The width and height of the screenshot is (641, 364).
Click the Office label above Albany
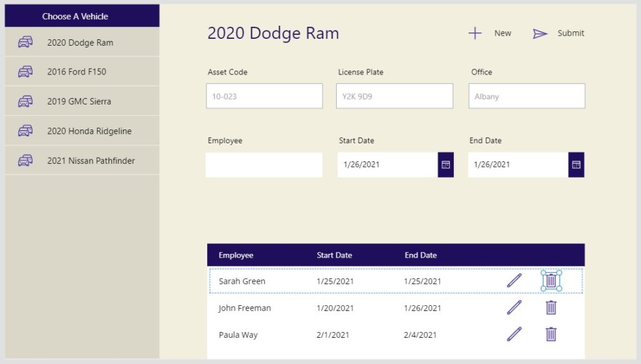[x=481, y=72]
